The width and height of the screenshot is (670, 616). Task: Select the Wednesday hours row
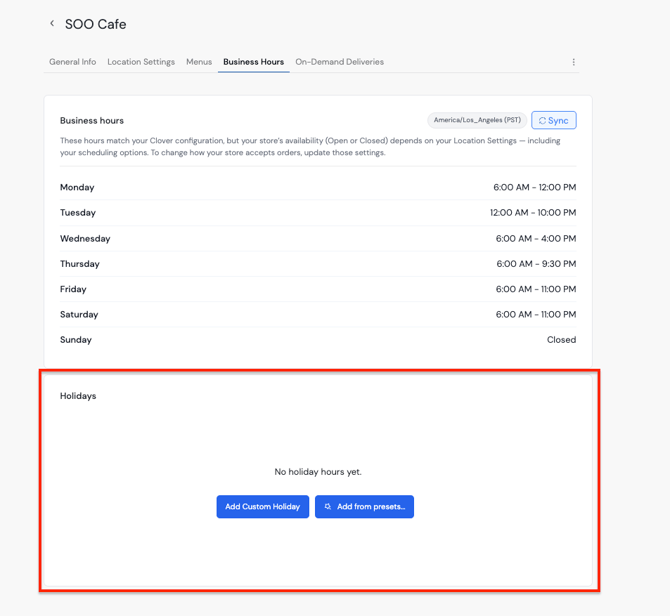coord(317,239)
